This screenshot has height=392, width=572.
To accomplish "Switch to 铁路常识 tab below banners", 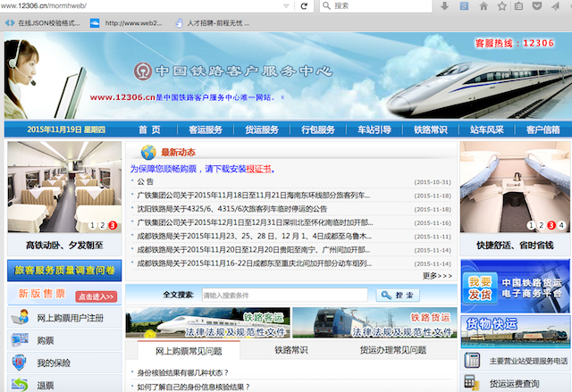I will 291,350.
